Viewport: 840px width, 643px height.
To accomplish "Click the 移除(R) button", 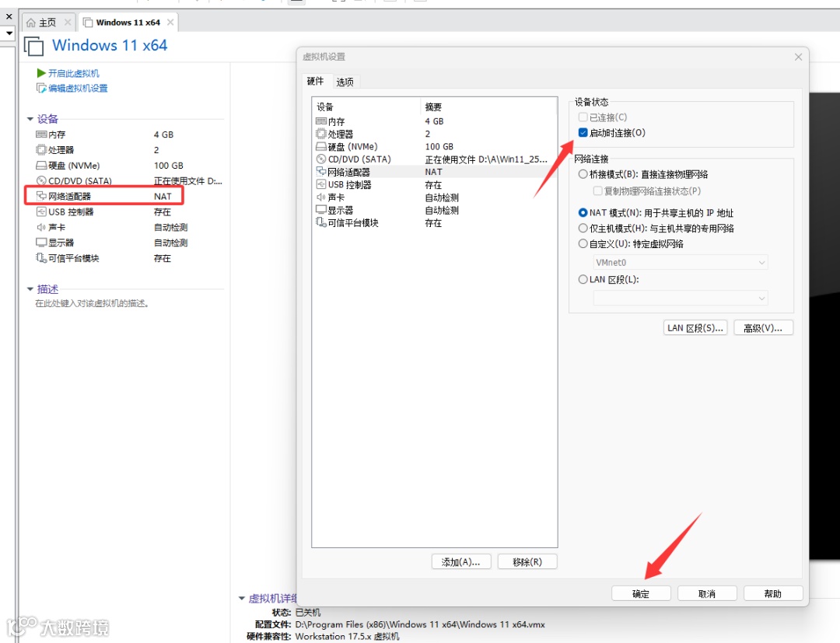I will coord(527,561).
